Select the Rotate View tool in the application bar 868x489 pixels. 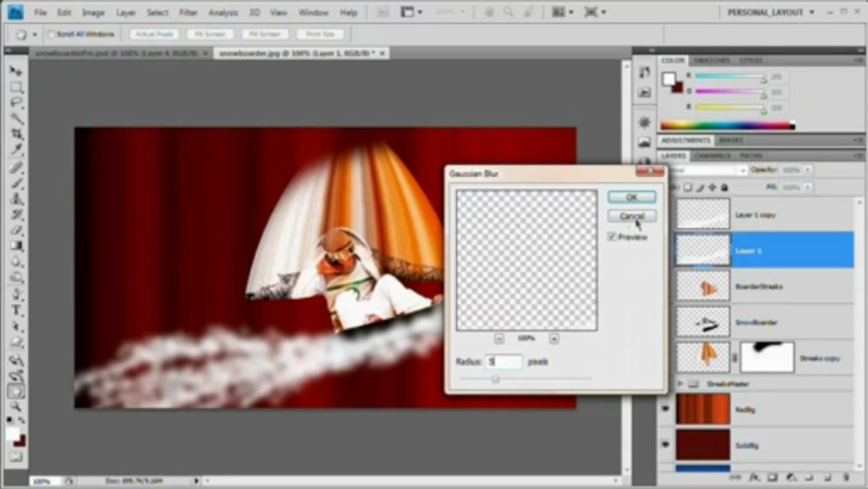click(528, 12)
